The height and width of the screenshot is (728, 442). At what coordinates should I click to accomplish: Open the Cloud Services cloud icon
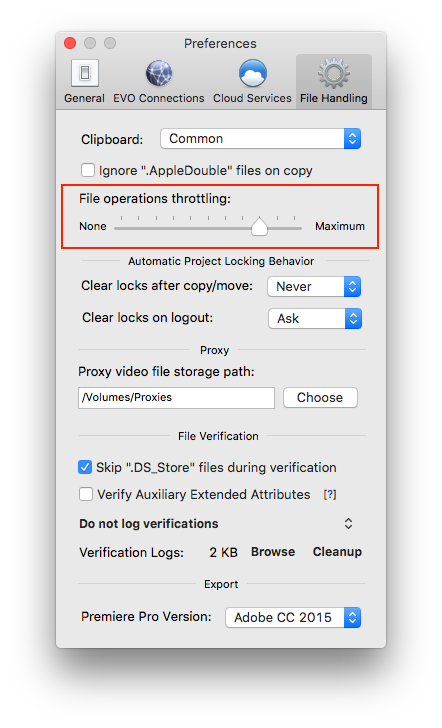(253, 73)
